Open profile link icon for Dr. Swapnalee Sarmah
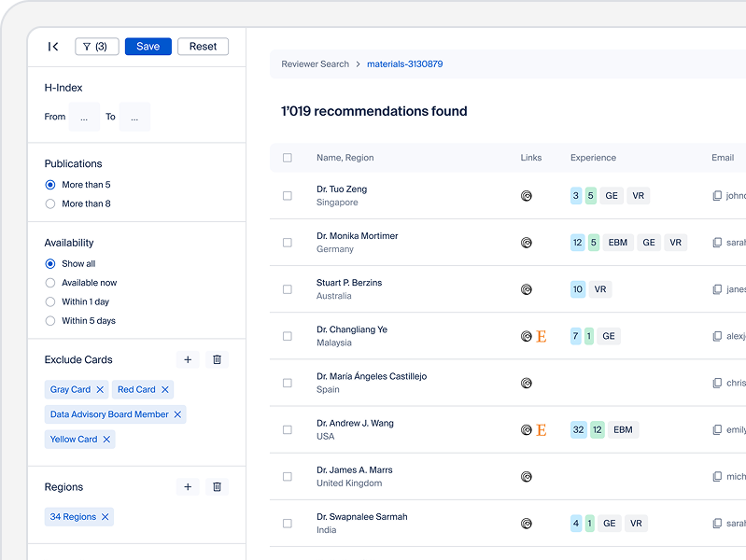The image size is (746, 560). (527, 524)
